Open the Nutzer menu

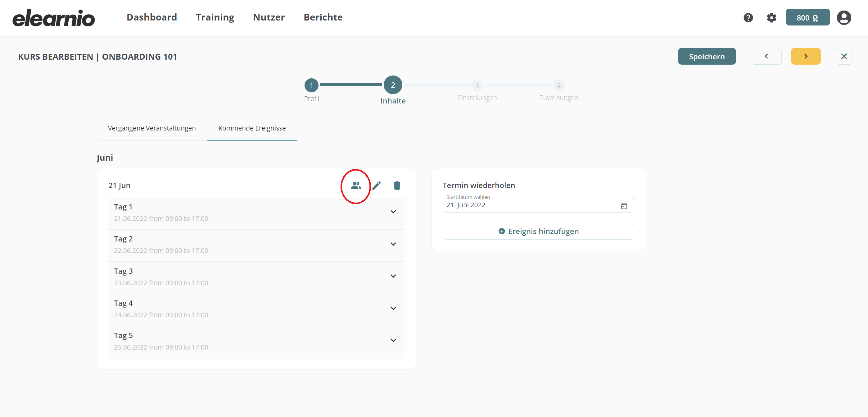[x=269, y=17]
